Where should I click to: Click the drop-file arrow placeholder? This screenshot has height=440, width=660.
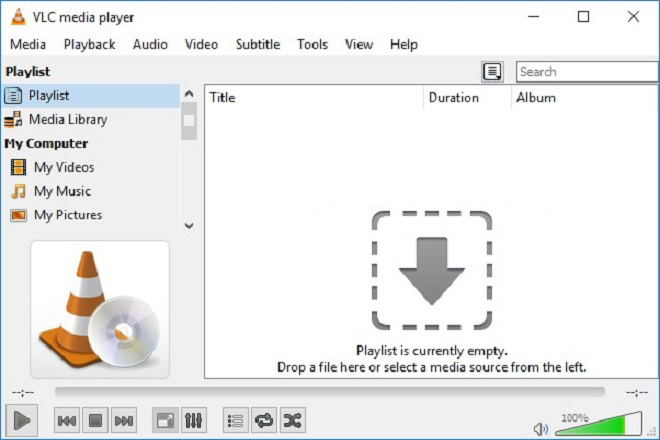pos(432,270)
